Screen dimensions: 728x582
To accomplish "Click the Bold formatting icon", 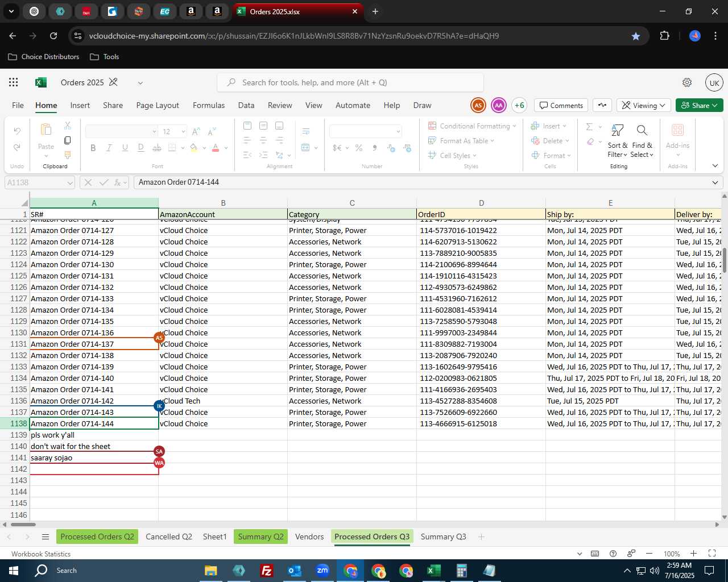I will (x=93, y=148).
